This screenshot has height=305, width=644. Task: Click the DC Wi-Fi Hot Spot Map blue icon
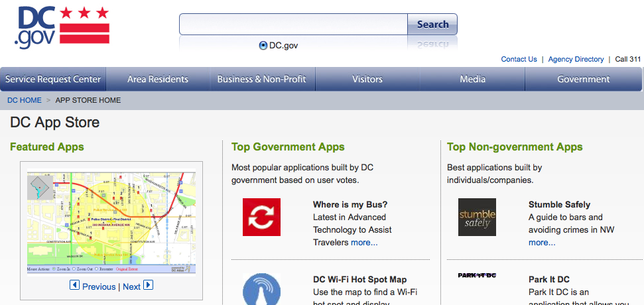pyautogui.click(x=261, y=289)
